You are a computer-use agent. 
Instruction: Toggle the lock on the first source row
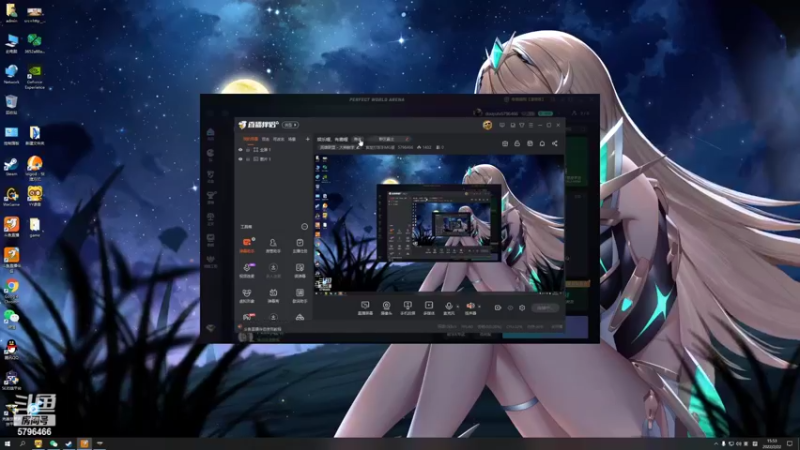click(x=248, y=150)
